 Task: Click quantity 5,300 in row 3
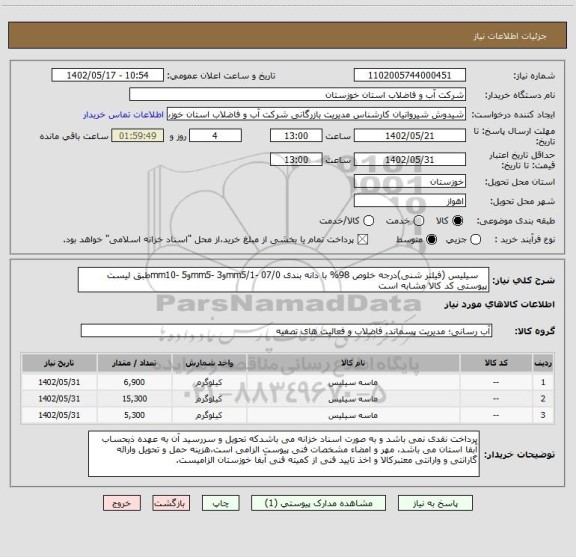pyautogui.click(x=134, y=415)
